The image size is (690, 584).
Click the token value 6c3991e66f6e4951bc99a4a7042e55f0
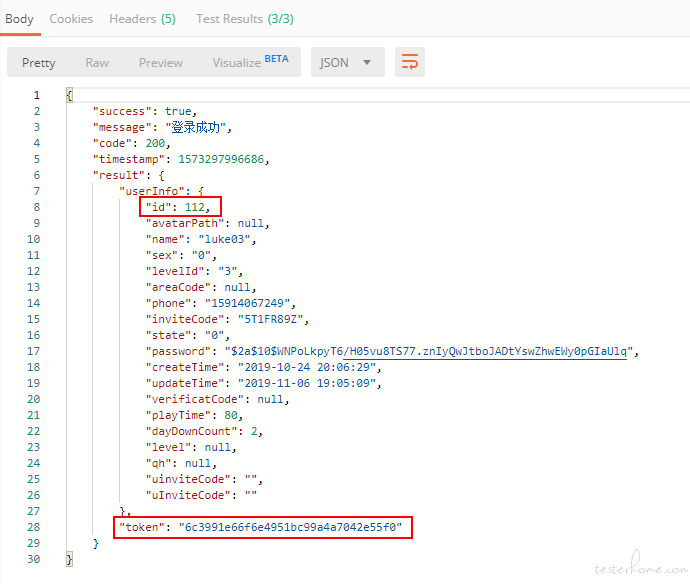(290, 527)
